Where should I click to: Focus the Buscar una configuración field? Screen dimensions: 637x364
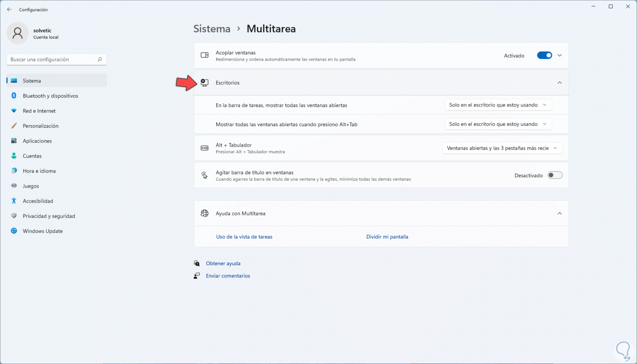[x=52, y=59]
